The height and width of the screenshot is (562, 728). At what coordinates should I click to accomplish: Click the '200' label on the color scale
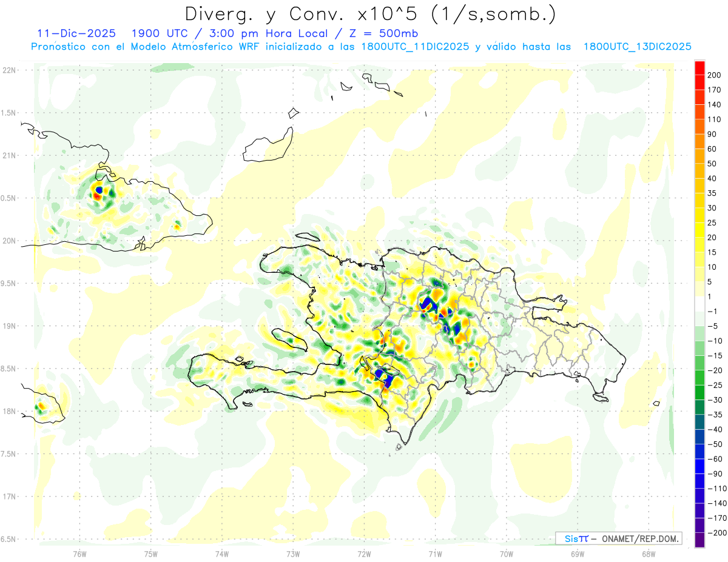[716, 75]
